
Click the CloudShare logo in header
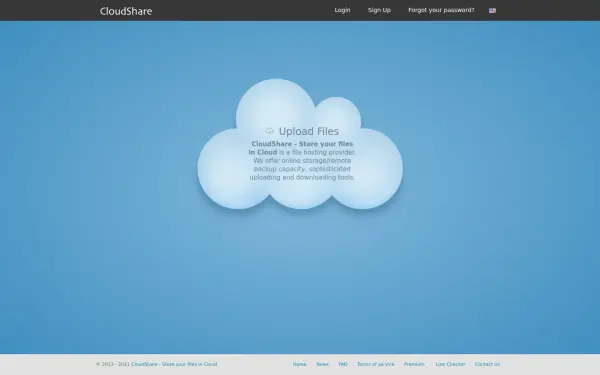click(126, 11)
